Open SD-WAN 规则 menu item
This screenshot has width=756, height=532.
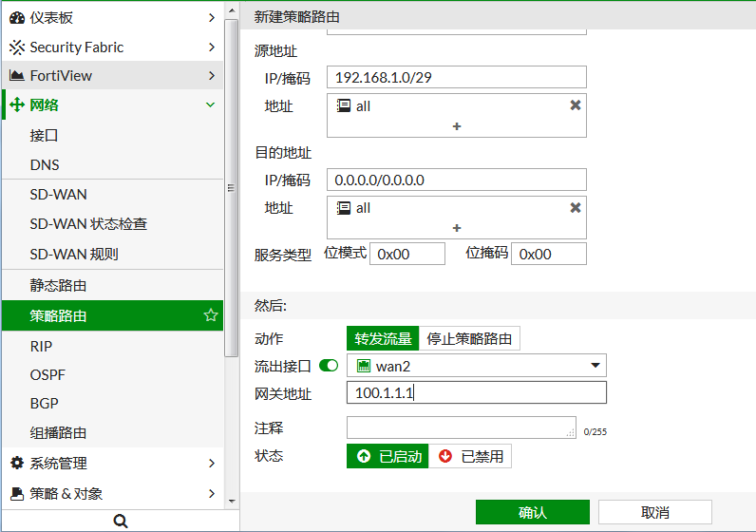click(x=74, y=255)
